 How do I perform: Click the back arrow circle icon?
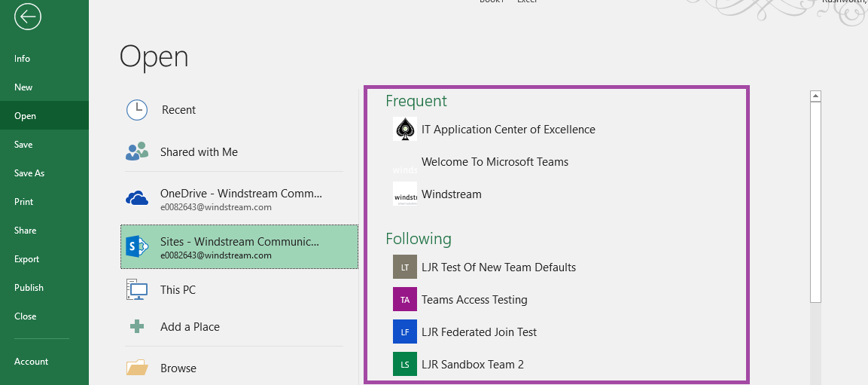pyautogui.click(x=29, y=18)
